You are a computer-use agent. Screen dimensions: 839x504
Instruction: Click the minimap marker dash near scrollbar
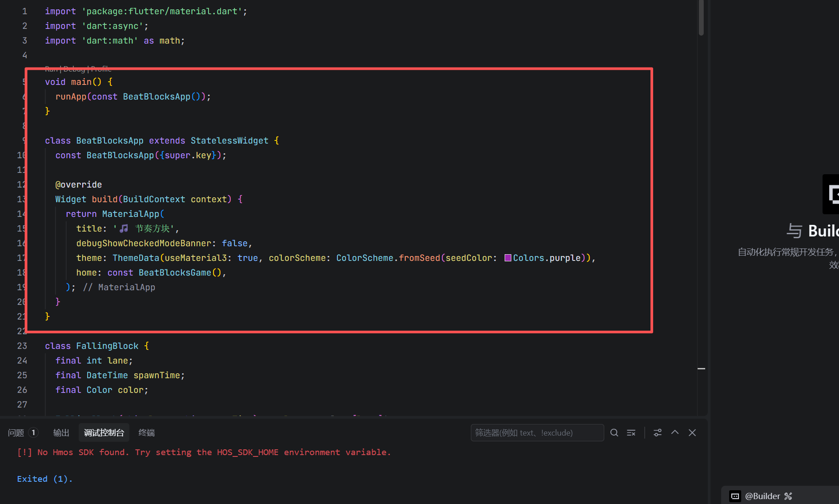click(x=702, y=368)
